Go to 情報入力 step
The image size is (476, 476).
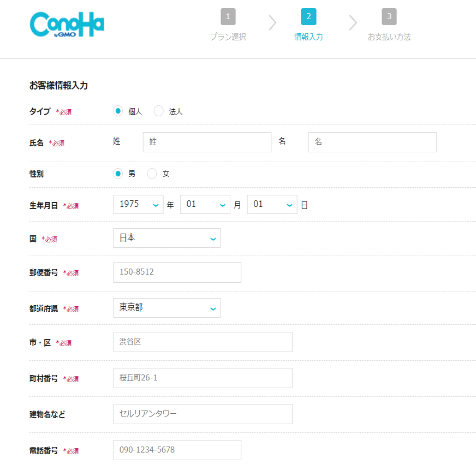pyautogui.click(x=308, y=37)
